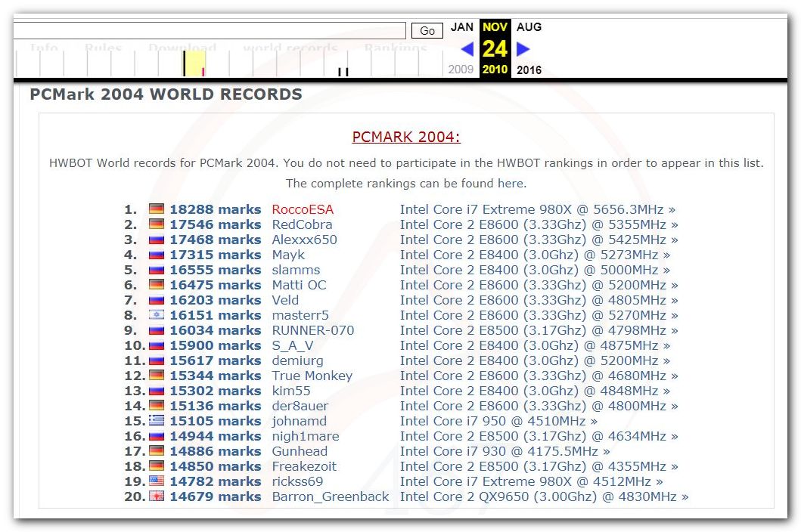This screenshot has width=801, height=532.
Task: Click Russian flag beside nigh1mare
Action: click(x=157, y=435)
